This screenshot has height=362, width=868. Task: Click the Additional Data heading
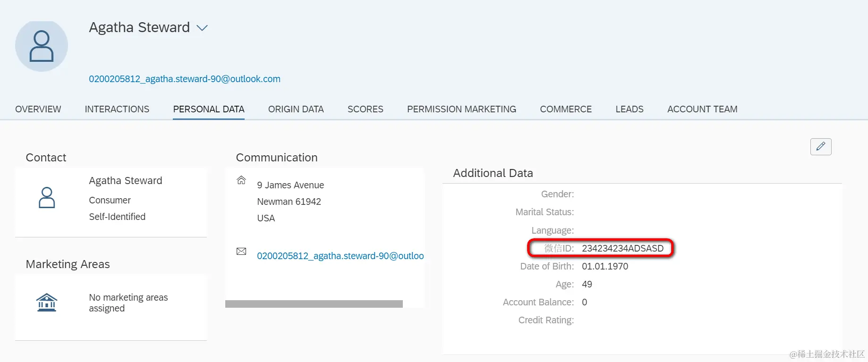tap(493, 173)
